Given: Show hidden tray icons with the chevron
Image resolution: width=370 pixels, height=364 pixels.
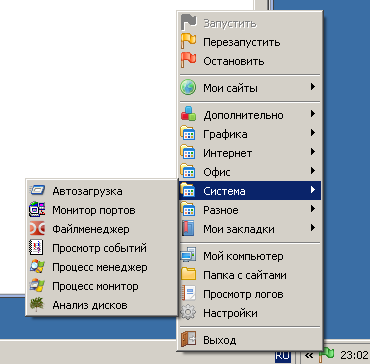Looking at the screenshot, I should point(309,356).
